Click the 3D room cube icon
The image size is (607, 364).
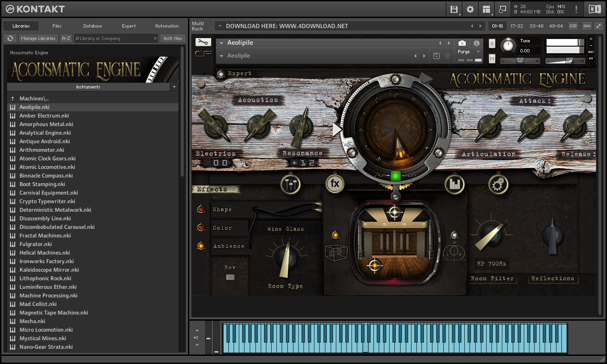click(x=336, y=252)
